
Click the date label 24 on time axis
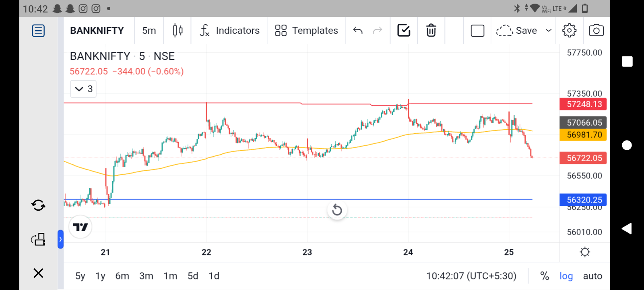[408, 252]
